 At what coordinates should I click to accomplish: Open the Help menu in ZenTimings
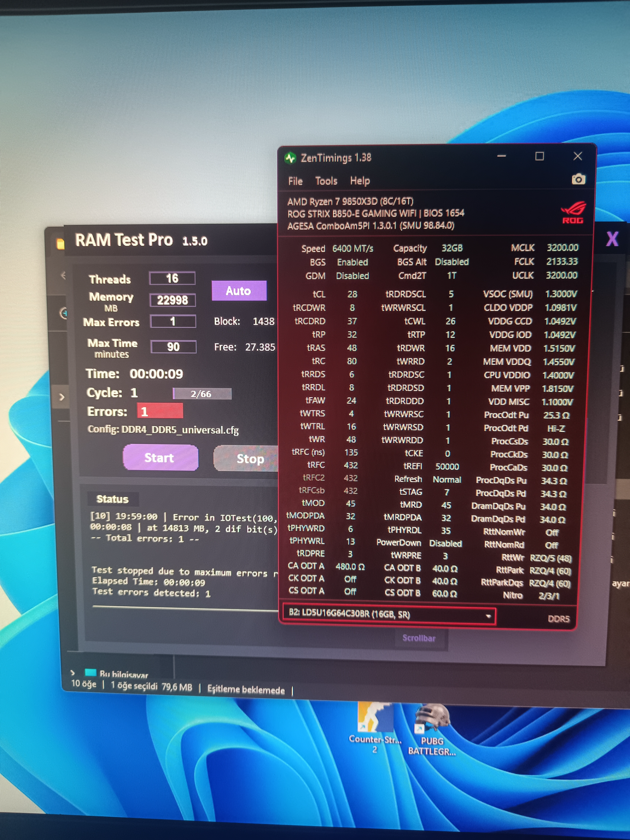coord(360,181)
